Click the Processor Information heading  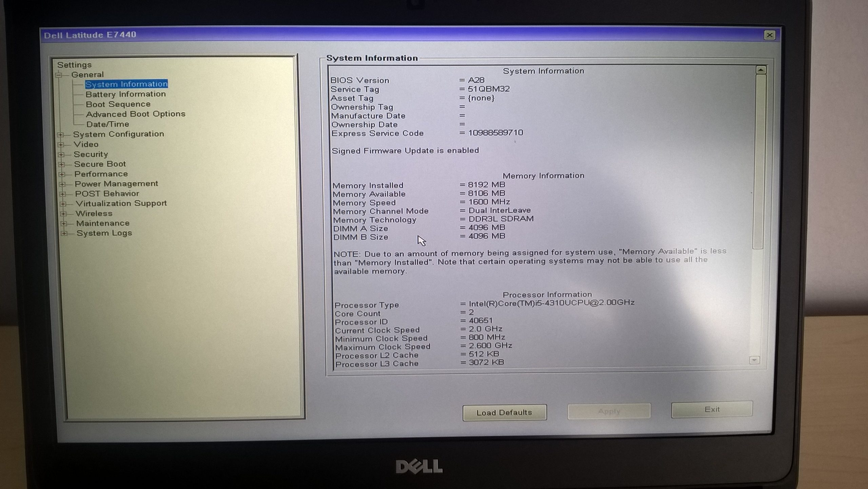pos(547,294)
